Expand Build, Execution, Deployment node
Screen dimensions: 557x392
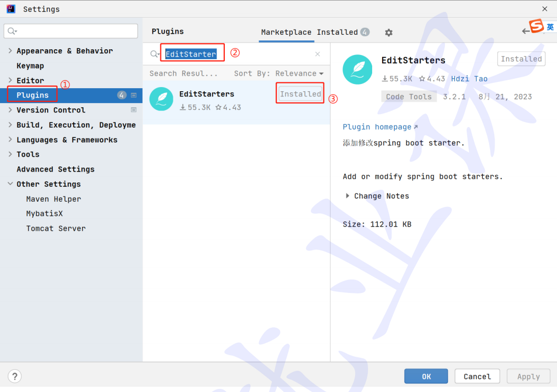[x=10, y=124]
